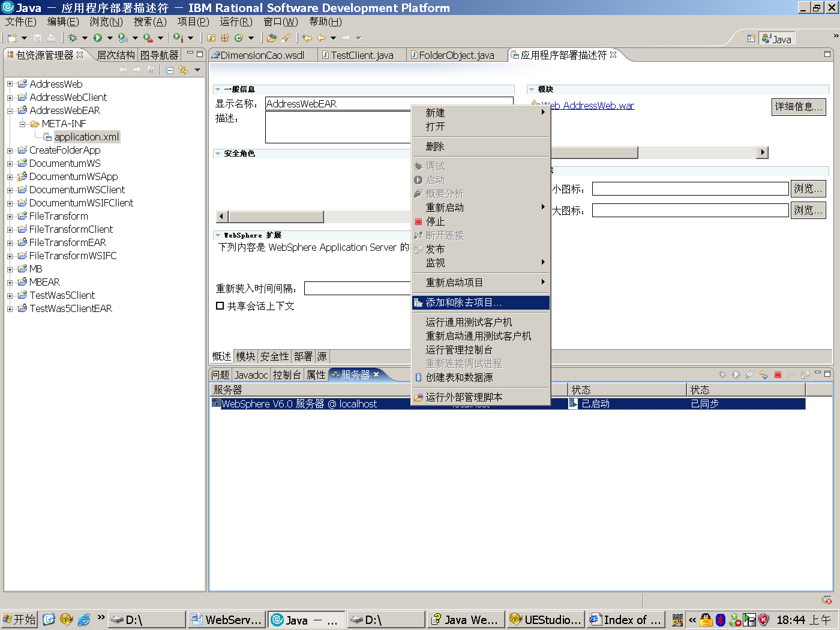This screenshot has height=630, width=840.
Task: Expand the CreateFolderApp project node
Action: click(10, 150)
